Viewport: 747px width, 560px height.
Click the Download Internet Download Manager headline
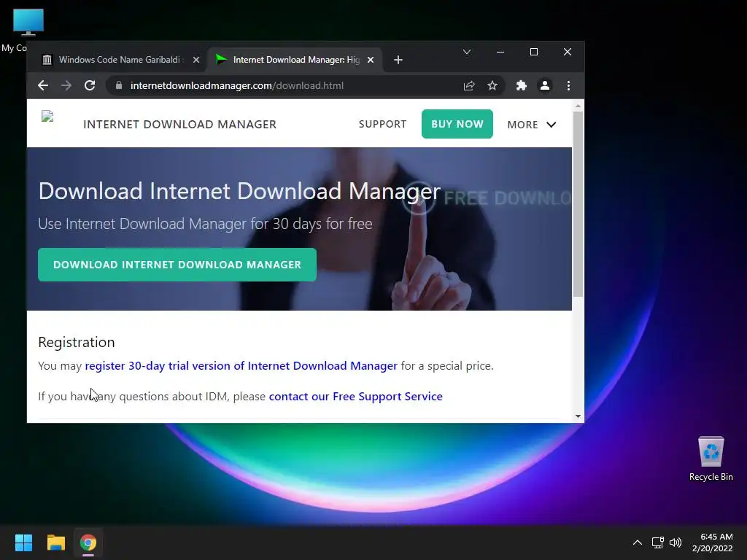(x=239, y=191)
